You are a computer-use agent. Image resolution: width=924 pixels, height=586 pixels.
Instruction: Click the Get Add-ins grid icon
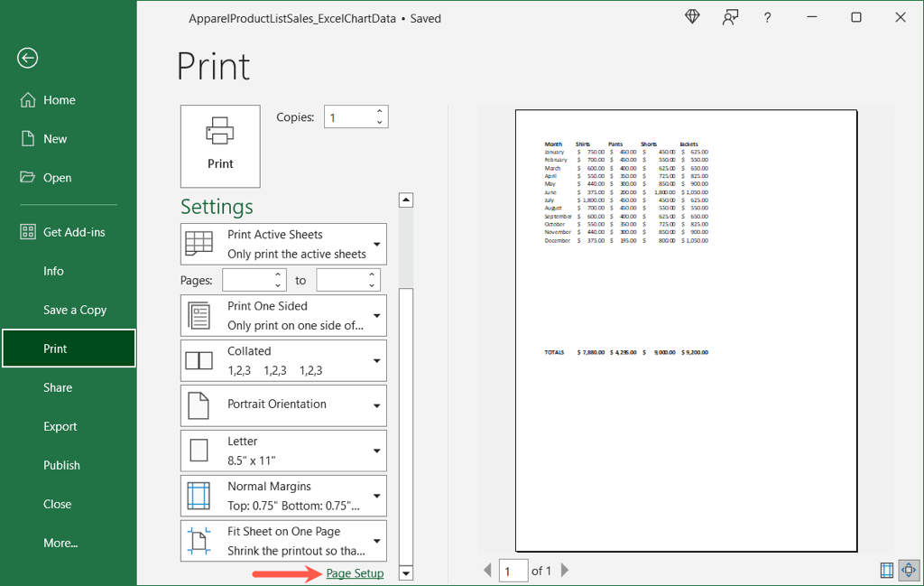point(28,232)
